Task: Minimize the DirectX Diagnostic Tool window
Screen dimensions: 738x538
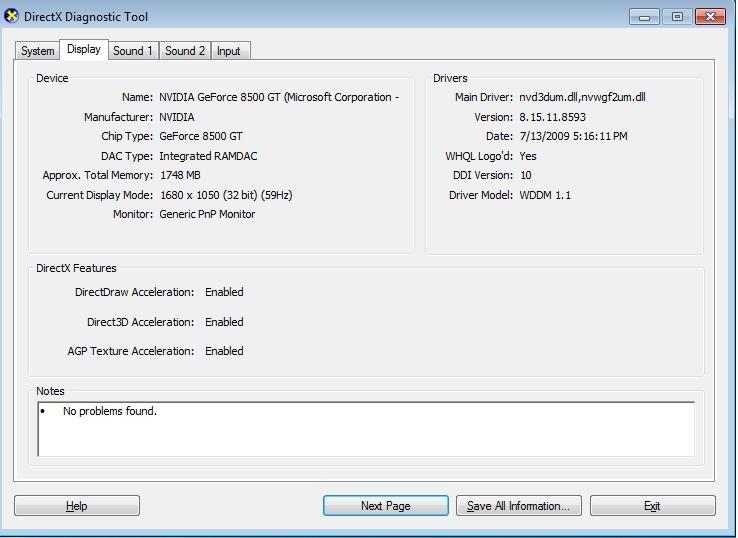Action: tap(644, 17)
